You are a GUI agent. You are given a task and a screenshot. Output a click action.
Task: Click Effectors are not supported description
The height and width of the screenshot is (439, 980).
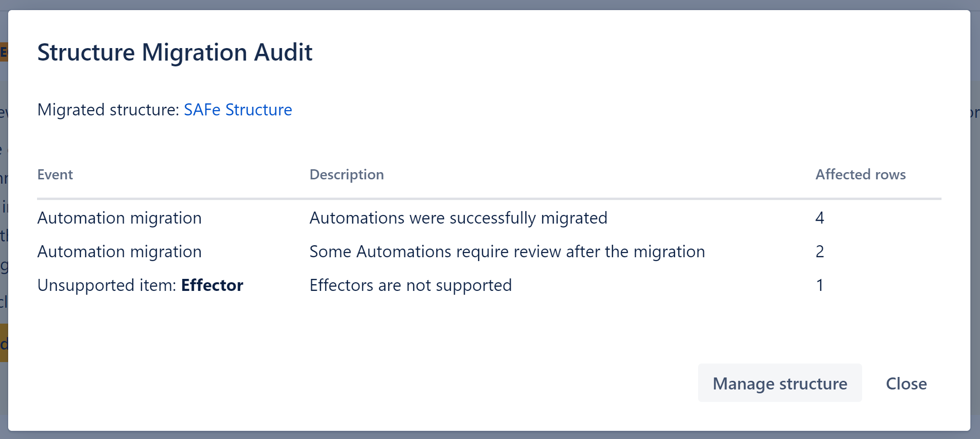pos(410,285)
